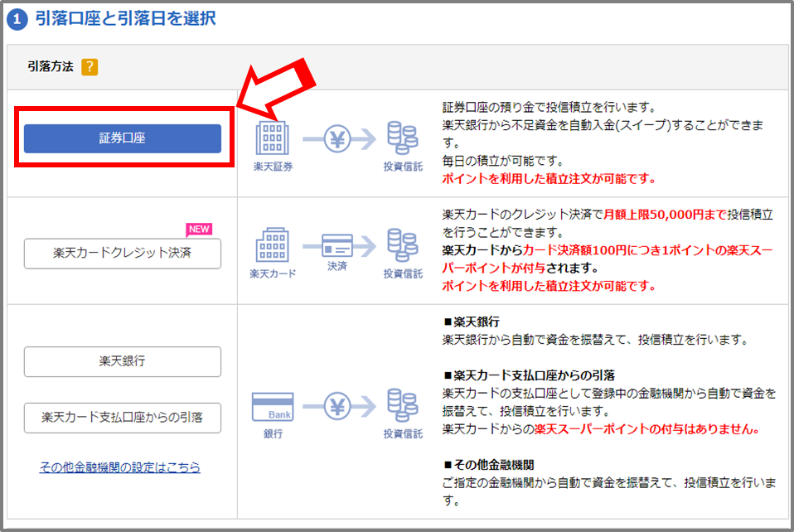Select the 楽天銀行 button

(x=123, y=361)
